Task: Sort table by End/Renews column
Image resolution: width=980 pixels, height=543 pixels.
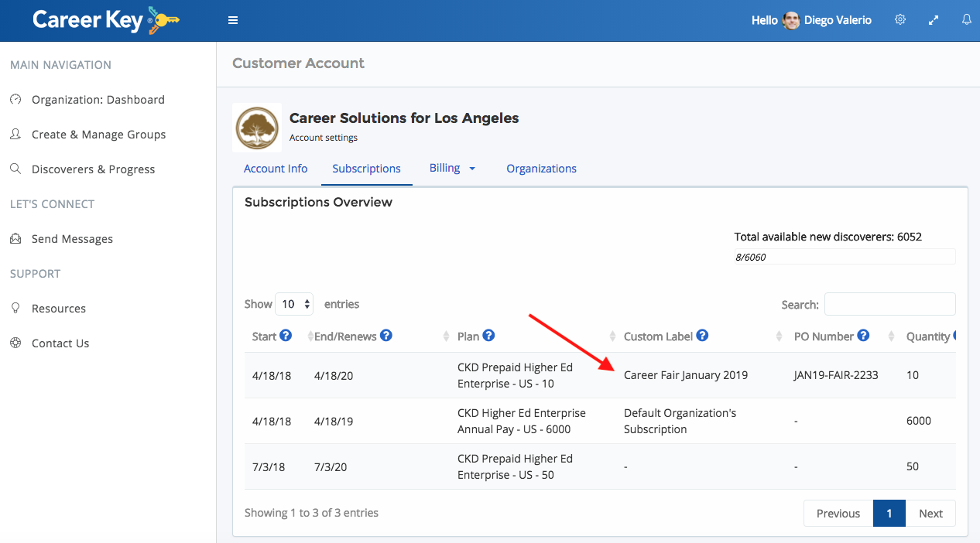Action: pos(345,336)
